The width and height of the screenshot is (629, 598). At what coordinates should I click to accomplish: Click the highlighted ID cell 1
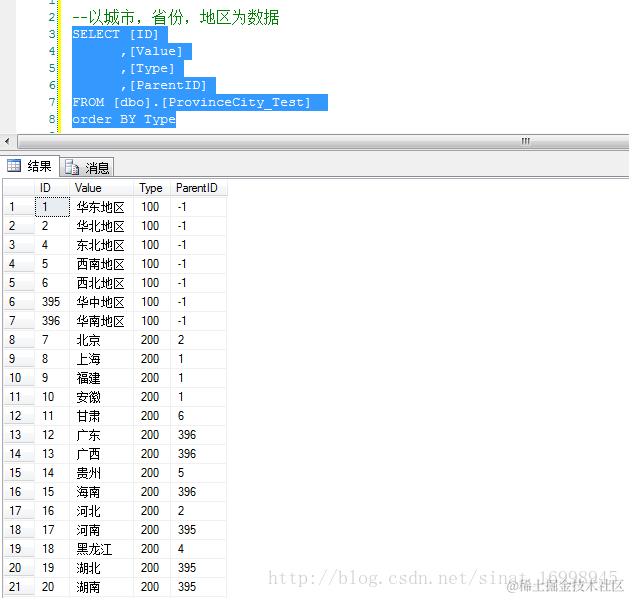coord(52,207)
